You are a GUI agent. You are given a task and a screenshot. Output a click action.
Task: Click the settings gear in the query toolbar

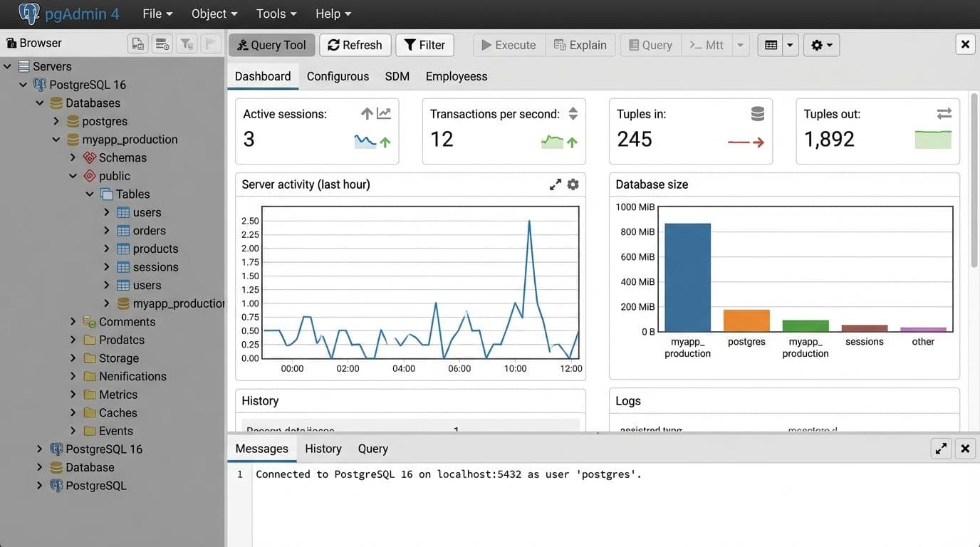tap(817, 44)
